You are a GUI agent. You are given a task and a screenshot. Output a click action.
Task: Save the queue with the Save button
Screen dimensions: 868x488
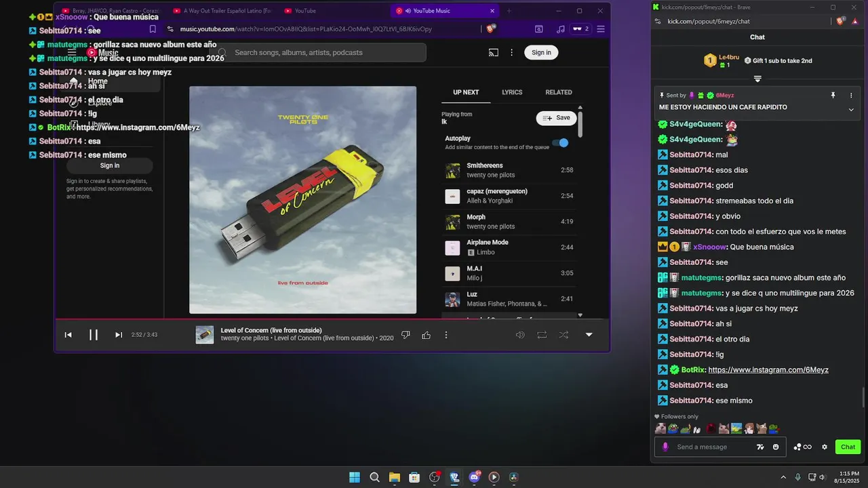(x=556, y=118)
